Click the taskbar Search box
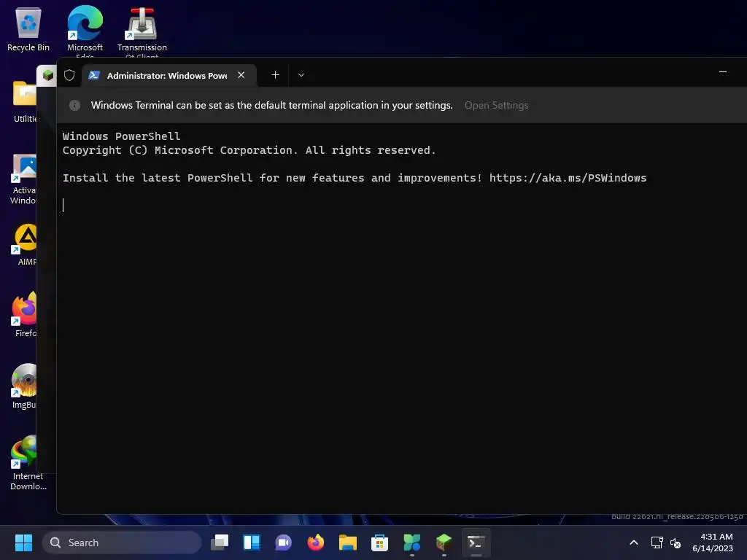Image resolution: width=747 pixels, height=560 pixels. pyautogui.click(x=122, y=542)
